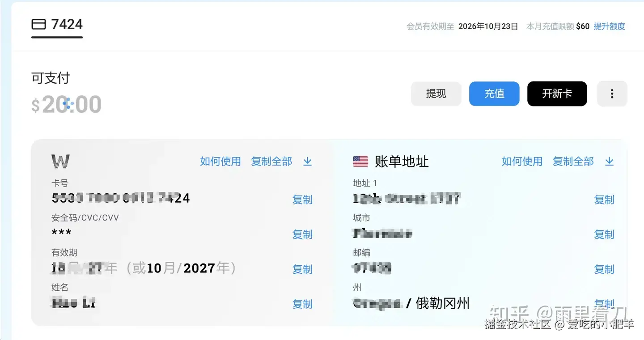Click the 提升额度 link
The width and height of the screenshot is (644, 340).
[x=609, y=26]
